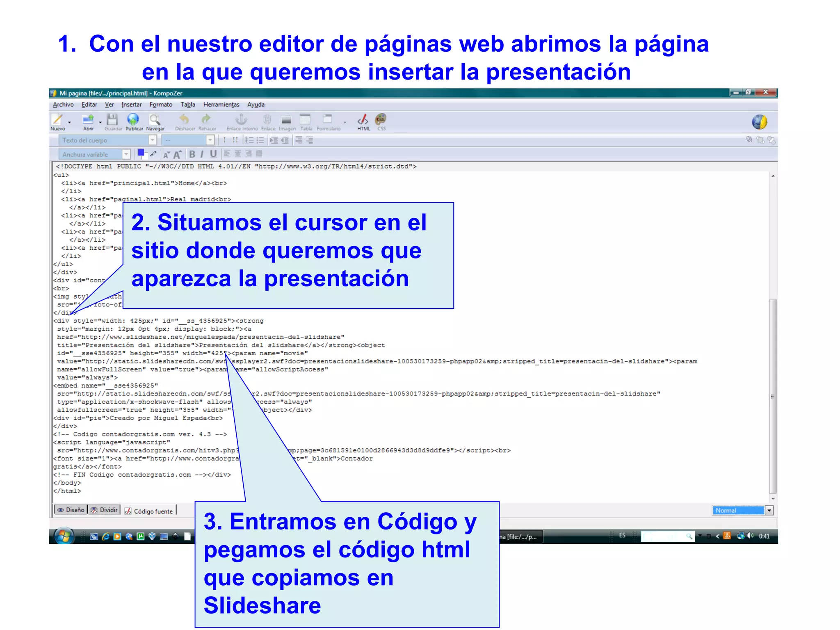
Task: Open the Editar menu
Action: pos(89,105)
